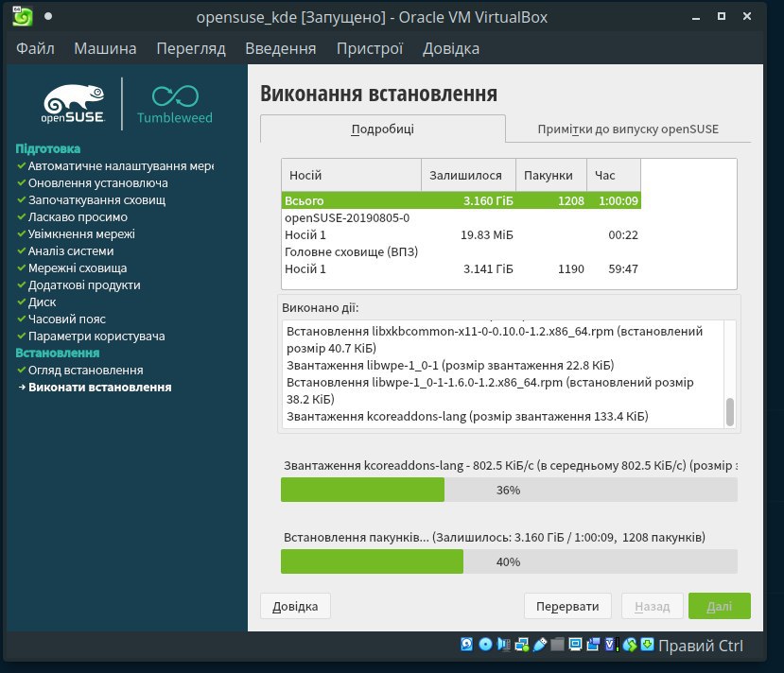Open the Перегляд menu
This screenshot has width=784, height=673.
(x=191, y=48)
